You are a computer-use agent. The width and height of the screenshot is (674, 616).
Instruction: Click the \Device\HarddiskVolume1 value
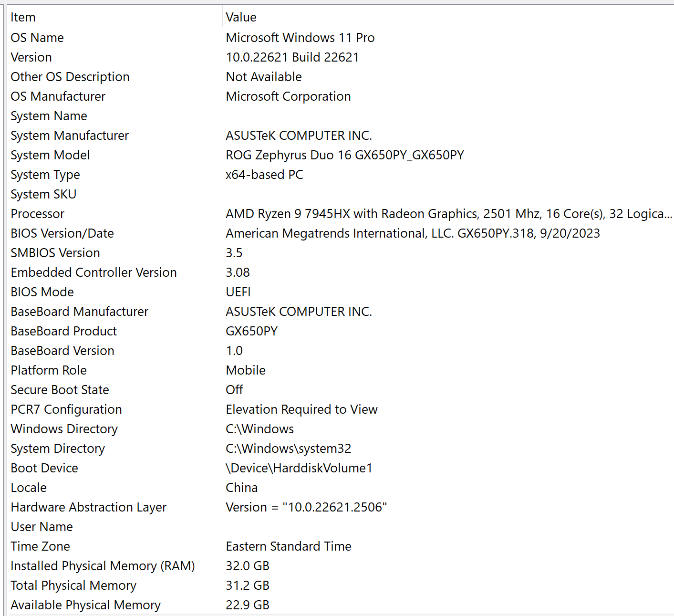[x=299, y=468]
